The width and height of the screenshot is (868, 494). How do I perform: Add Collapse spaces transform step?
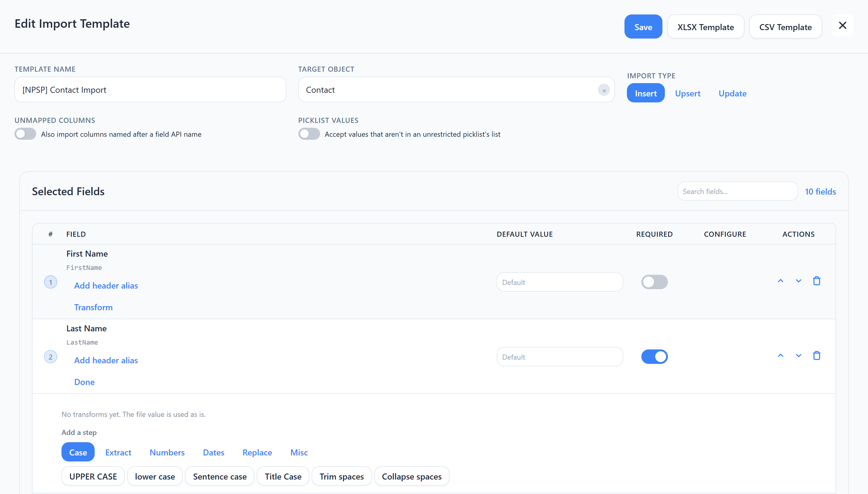coord(411,476)
